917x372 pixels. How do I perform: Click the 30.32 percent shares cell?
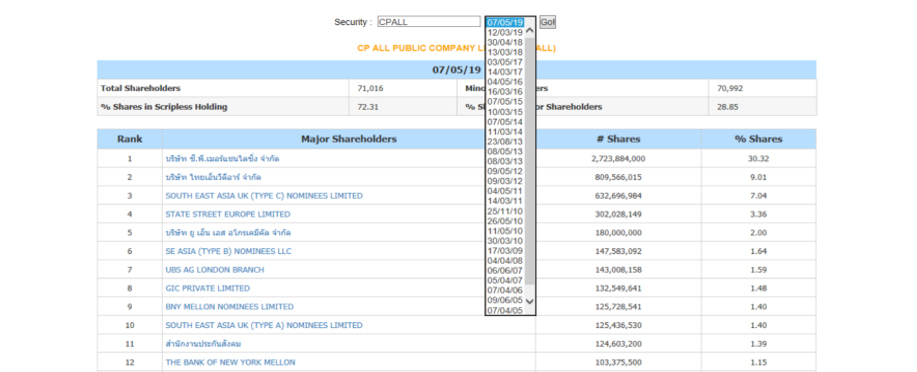(x=759, y=159)
